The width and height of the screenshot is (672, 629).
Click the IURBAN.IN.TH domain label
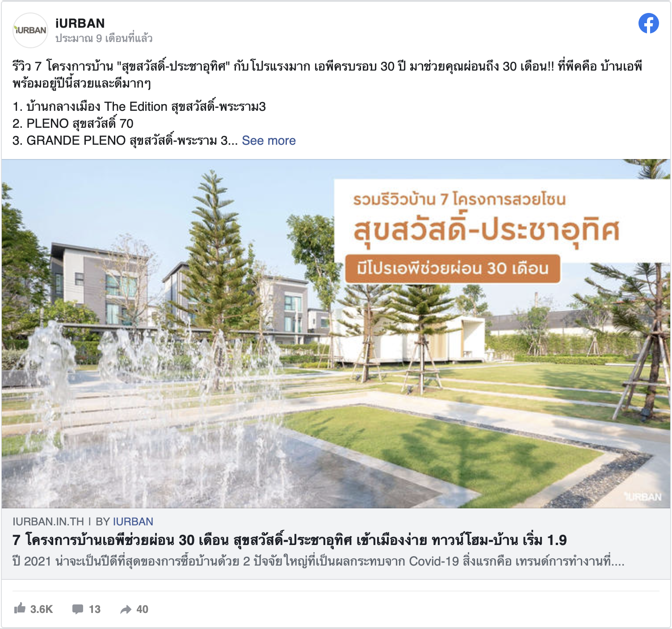click(x=48, y=522)
